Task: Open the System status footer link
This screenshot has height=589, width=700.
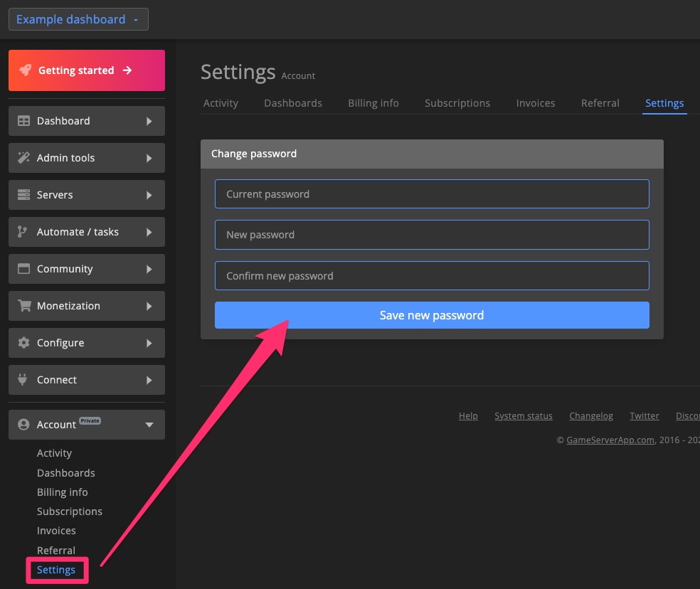Action: click(x=523, y=416)
